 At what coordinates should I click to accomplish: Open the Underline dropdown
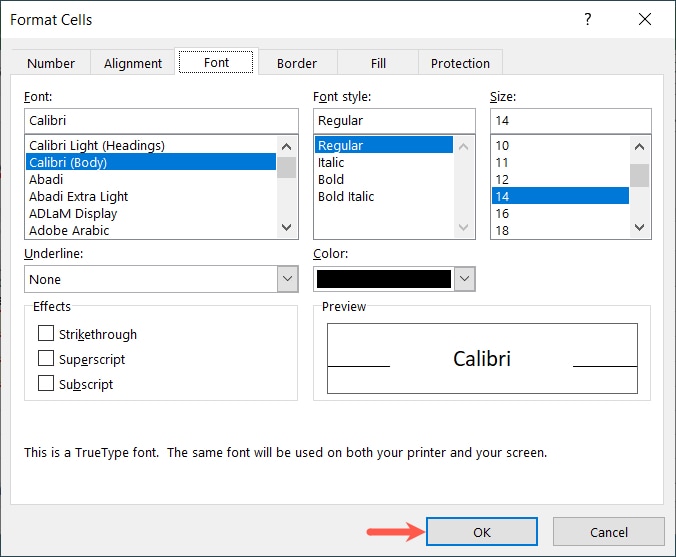[x=288, y=279]
